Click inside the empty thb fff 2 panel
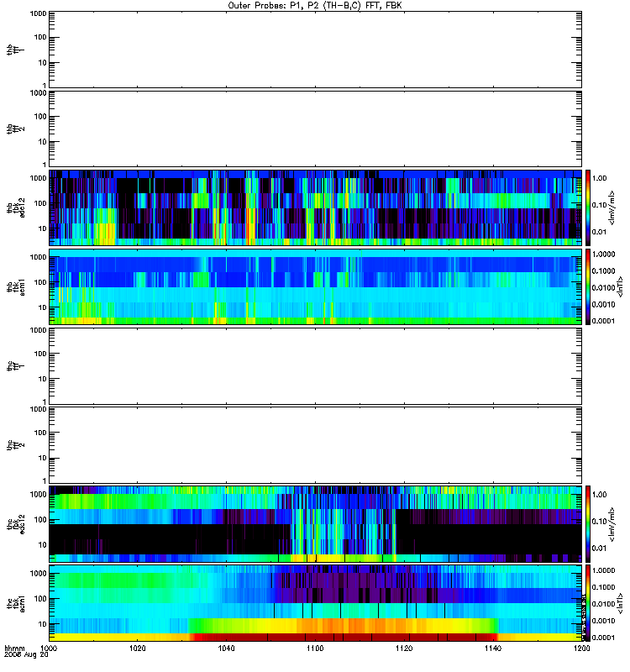 click(x=315, y=129)
